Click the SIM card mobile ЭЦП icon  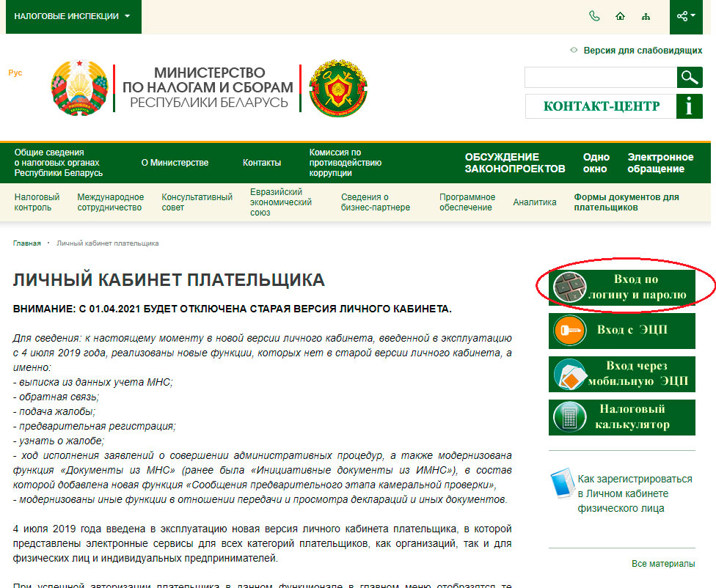[569, 375]
